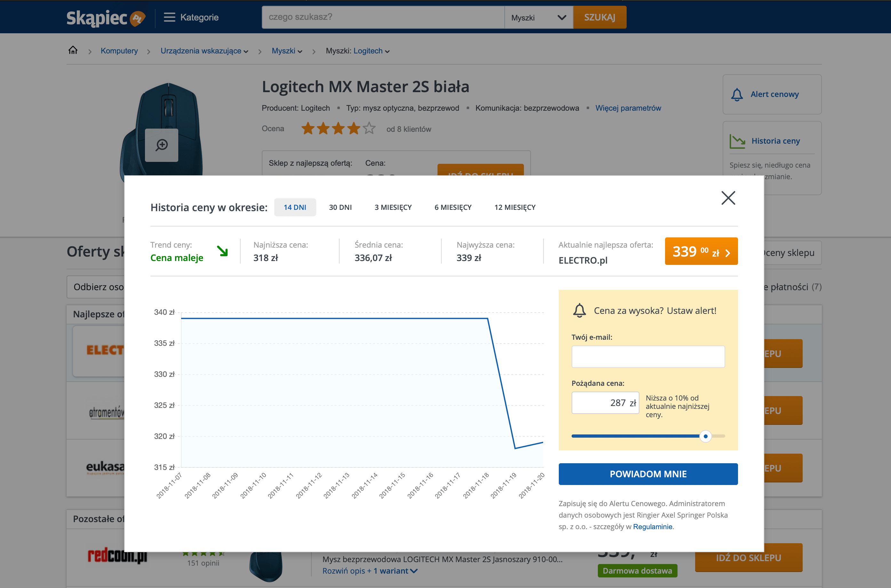This screenshot has height=588, width=891.
Task: Select the 14 DNI period tab
Action: [x=295, y=207]
